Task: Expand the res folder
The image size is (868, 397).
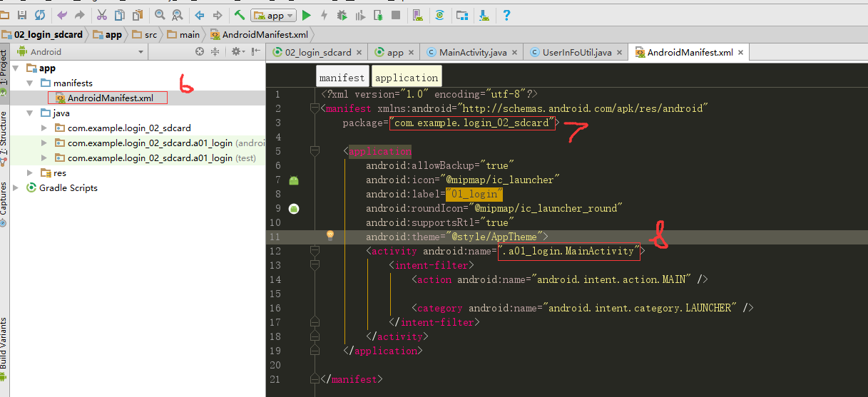Action: [x=29, y=172]
